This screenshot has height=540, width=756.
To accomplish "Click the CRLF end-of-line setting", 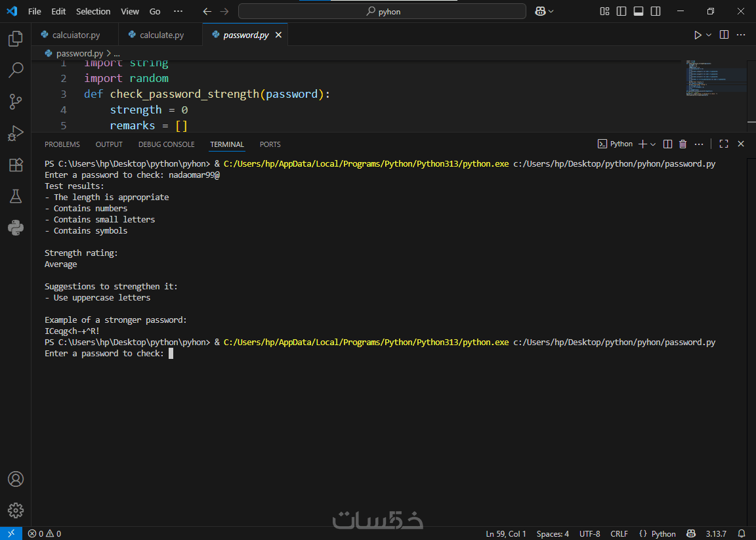I will click(619, 533).
